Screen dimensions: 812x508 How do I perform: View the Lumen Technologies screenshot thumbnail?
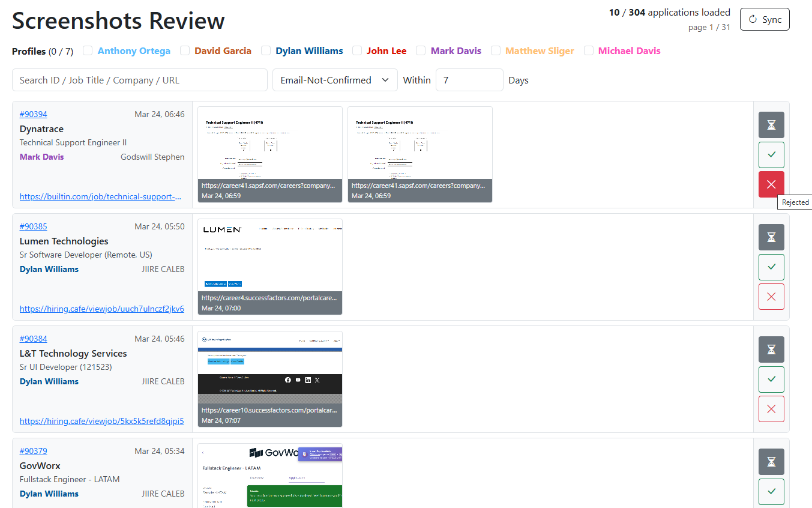click(269, 267)
